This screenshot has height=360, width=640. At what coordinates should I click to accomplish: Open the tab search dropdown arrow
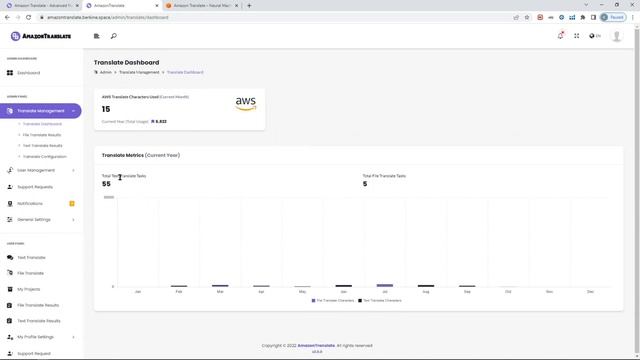tap(587, 5)
